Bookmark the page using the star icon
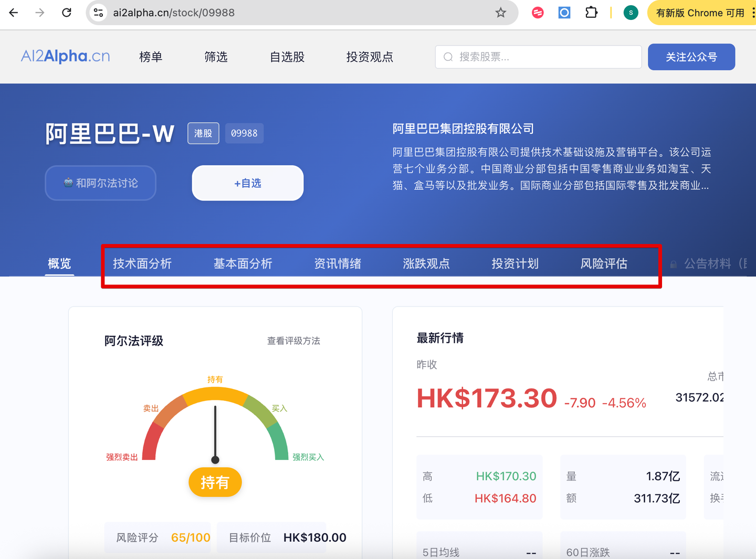This screenshot has height=559, width=756. pyautogui.click(x=501, y=13)
